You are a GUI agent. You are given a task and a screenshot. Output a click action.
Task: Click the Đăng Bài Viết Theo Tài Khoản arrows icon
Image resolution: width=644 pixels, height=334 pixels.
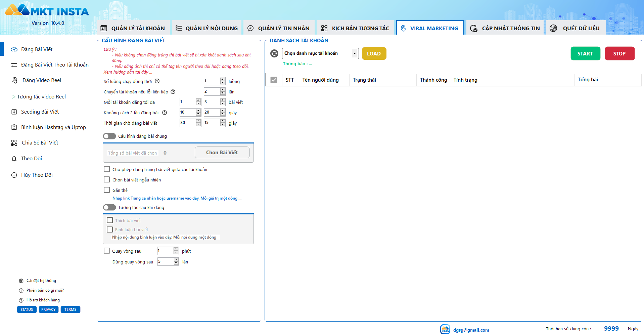click(x=14, y=65)
